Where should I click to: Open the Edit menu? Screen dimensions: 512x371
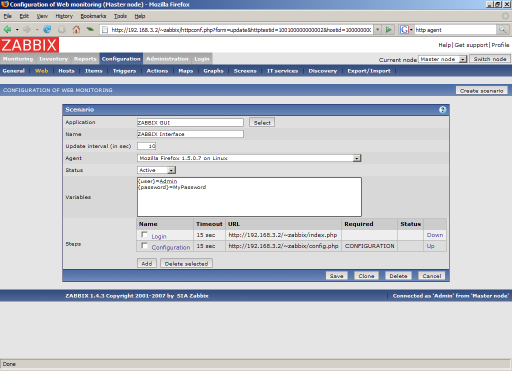[24, 16]
